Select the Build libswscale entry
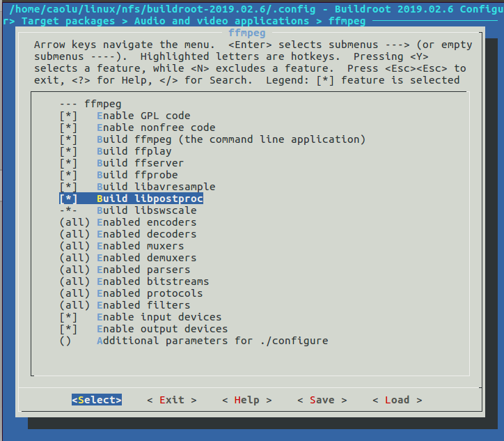The height and width of the screenshot is (441, 504). click(x=128, y=210)
